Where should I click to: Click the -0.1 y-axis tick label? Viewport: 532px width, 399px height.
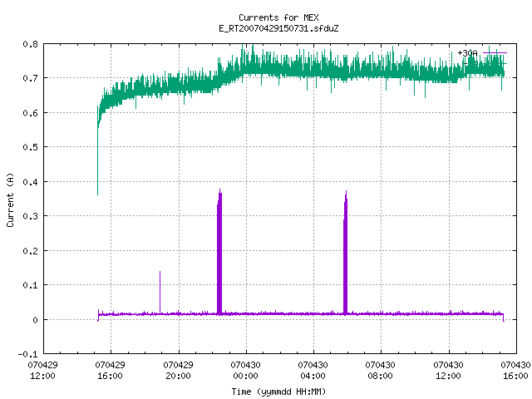coord(27,354)
